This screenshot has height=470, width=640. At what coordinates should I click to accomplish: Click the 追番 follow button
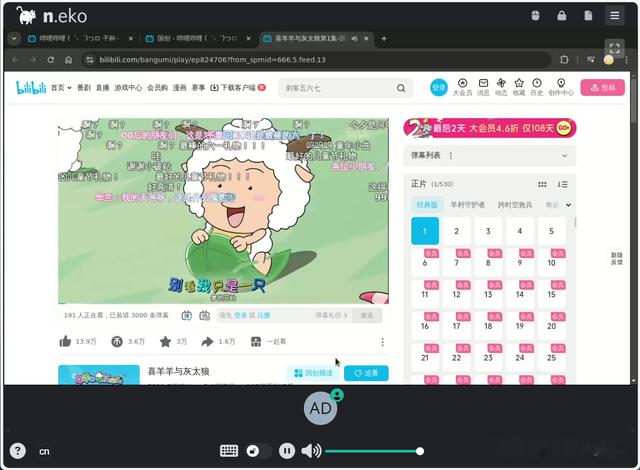click(x=366, y=373)
